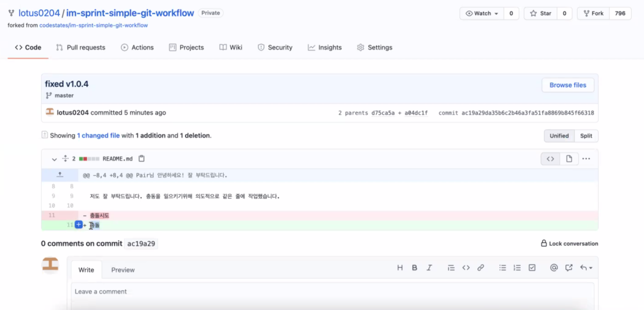The width and height of the screenshot is (644, 310).
Task: Show rich diff document icon
Action: [569, 159]
